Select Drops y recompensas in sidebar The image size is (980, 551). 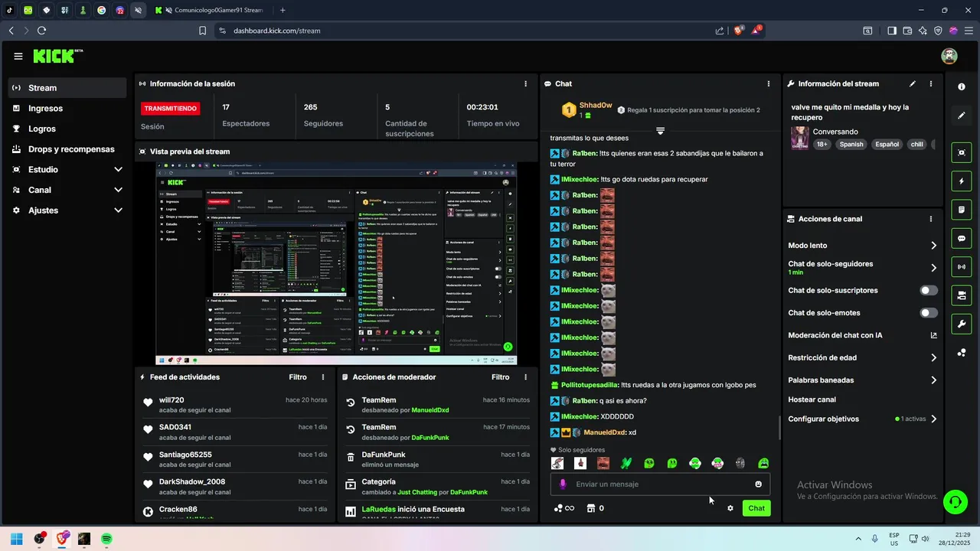point(67,149)
